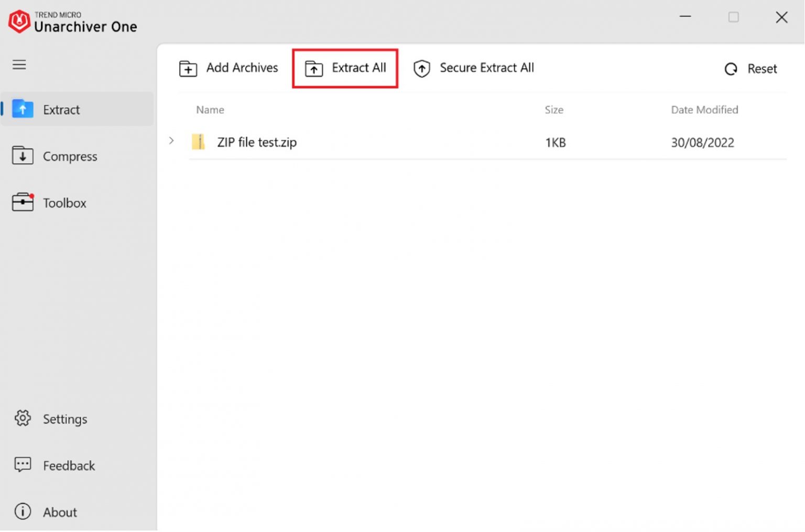Viewport: 805px width, 532px height.
Task: Click the blue Extract sidebar icon
Action: click(23, 109)
